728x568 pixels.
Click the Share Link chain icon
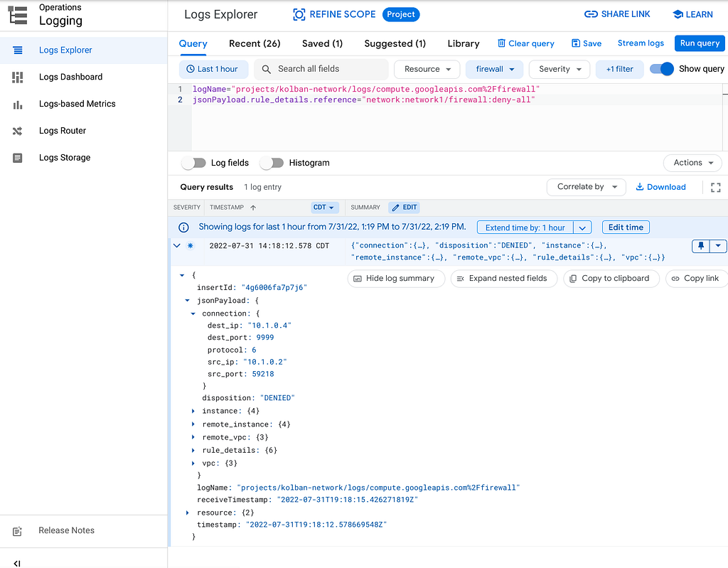click(x=591, y=14)
